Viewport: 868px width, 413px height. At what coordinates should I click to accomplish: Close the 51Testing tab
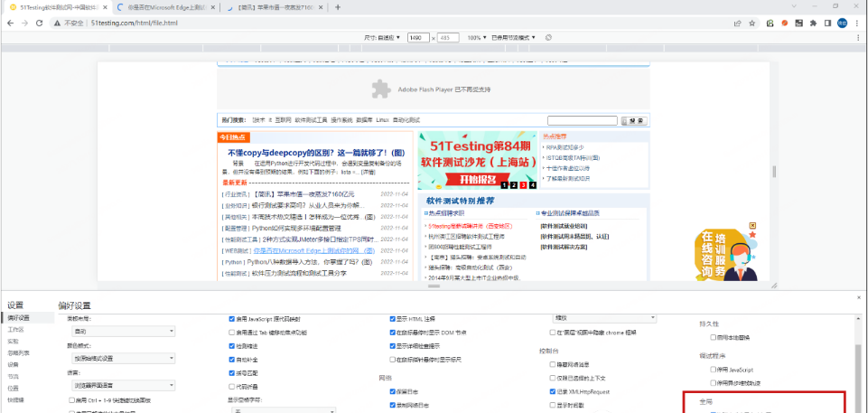tap(105, 8)
